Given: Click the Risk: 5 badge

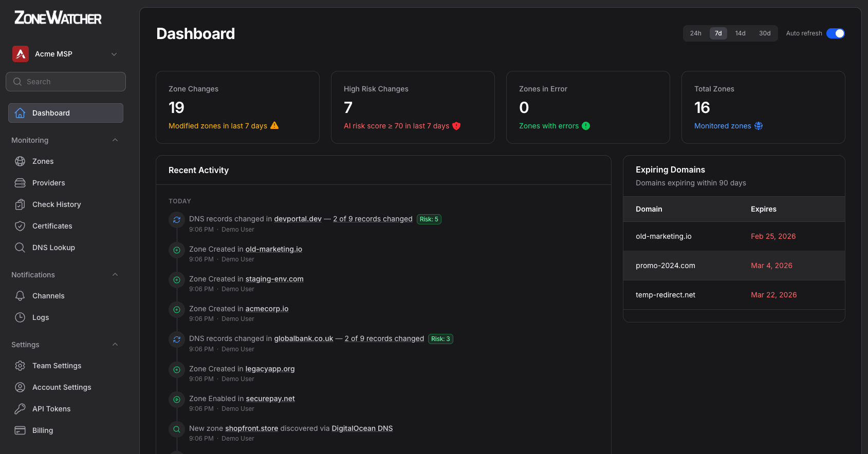Looking at the screenshot, I should 429,219.
